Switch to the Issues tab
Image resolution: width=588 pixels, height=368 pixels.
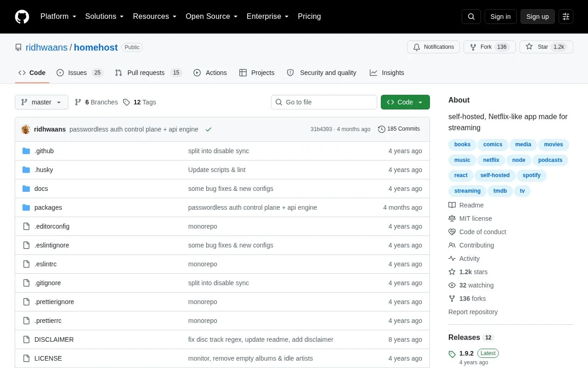click(x=80, y=73)
